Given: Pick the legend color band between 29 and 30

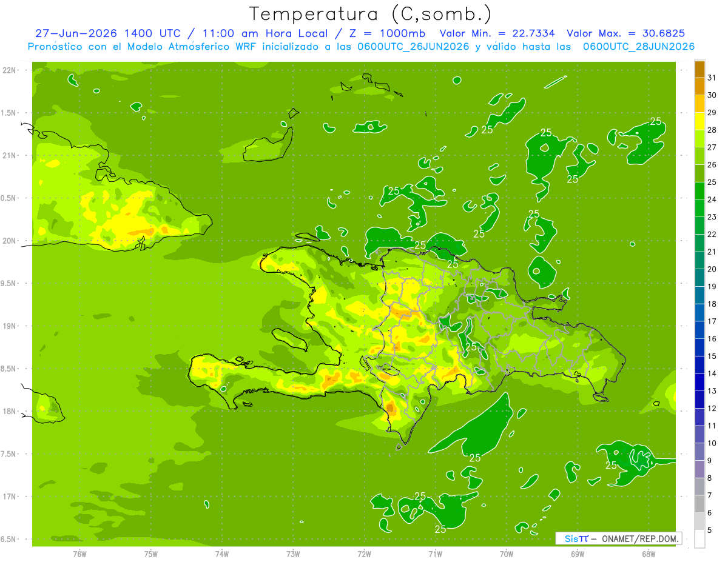Looking at the screenshot, I should coord(699,105).
